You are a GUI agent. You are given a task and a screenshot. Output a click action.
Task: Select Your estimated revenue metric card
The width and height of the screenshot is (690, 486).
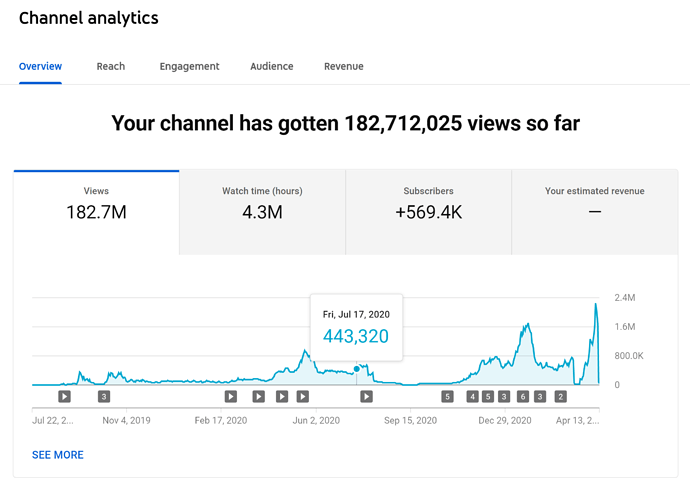pyautogui.click(x=594, y=204)
